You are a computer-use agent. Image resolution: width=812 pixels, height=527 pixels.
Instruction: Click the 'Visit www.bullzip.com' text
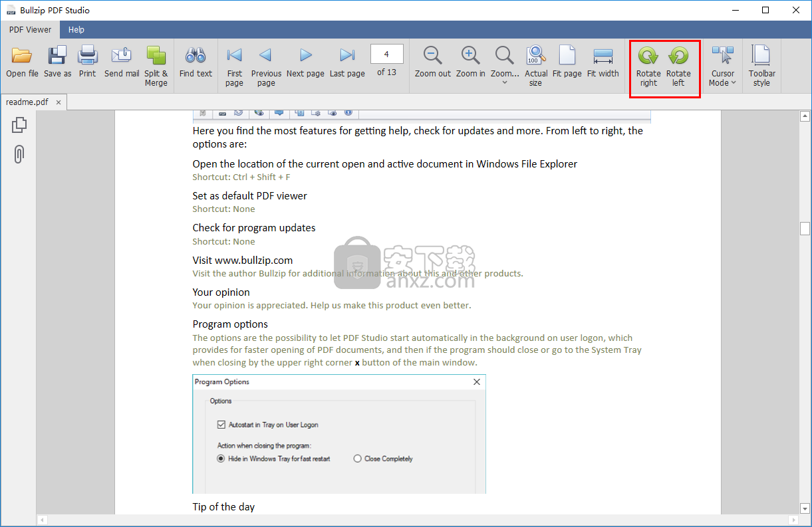(243, 261)
